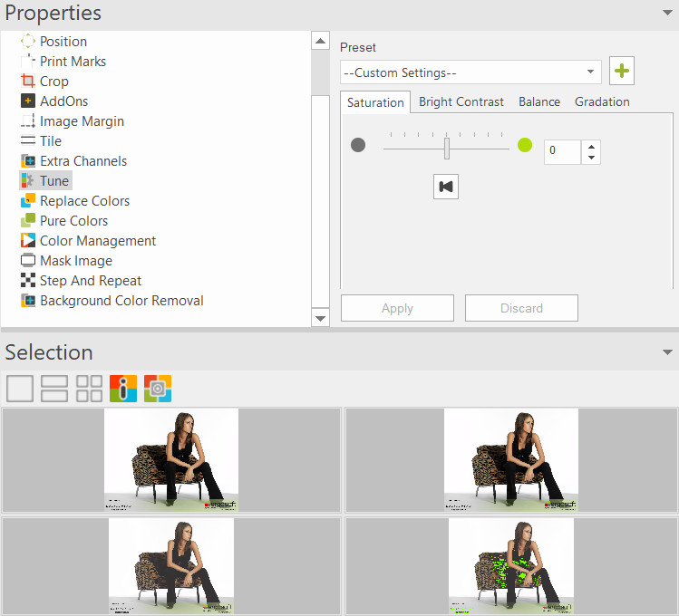Click the red Crop icon

tap(28, 81)
